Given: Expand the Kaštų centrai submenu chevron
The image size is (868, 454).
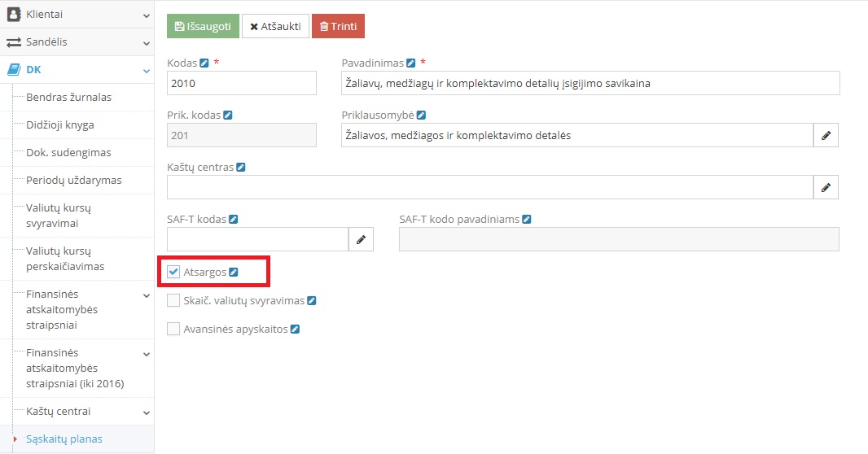Looking at the screenshot, I should coord(146,413).
